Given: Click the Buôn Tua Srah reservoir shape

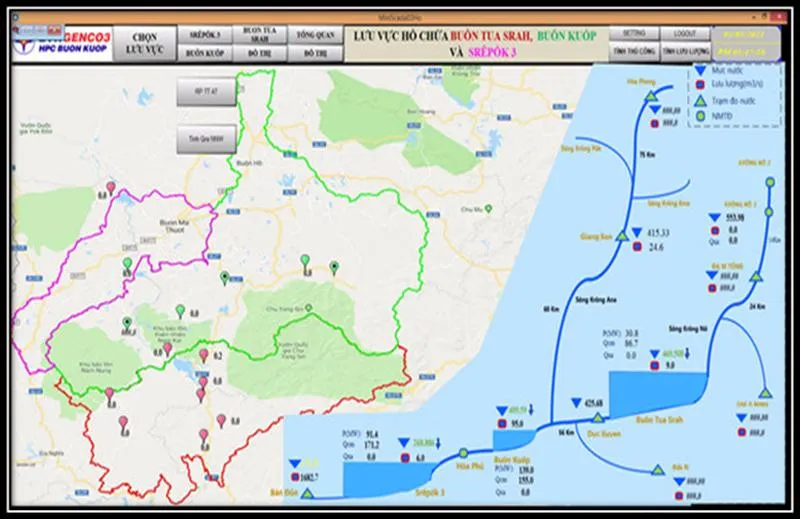Looking at the screenshot, I should tap(645, 391).
